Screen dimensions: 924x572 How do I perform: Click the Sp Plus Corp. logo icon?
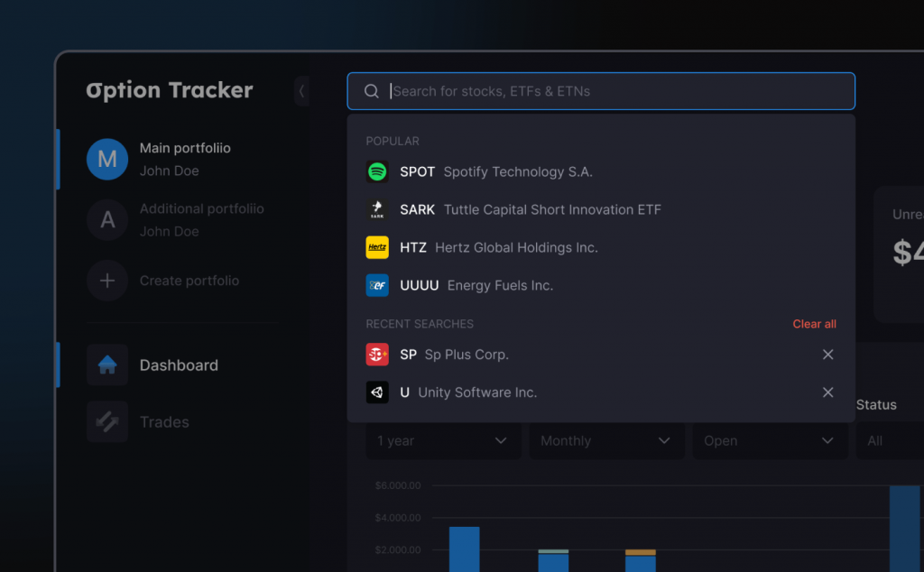(x=377, y=355)
